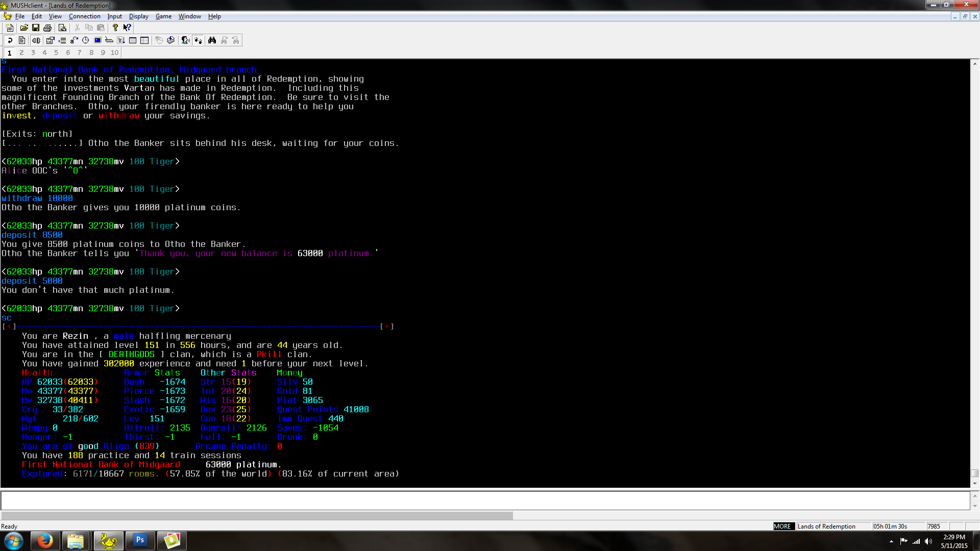Open the View menu

pyautogui.click(x=55, y=16)
